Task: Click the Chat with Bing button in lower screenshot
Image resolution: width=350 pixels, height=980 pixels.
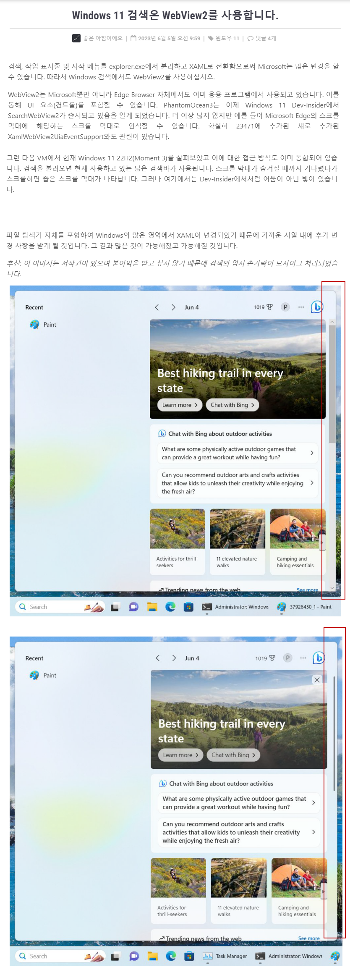Action: pyautogui.click(x=233, y=755)
